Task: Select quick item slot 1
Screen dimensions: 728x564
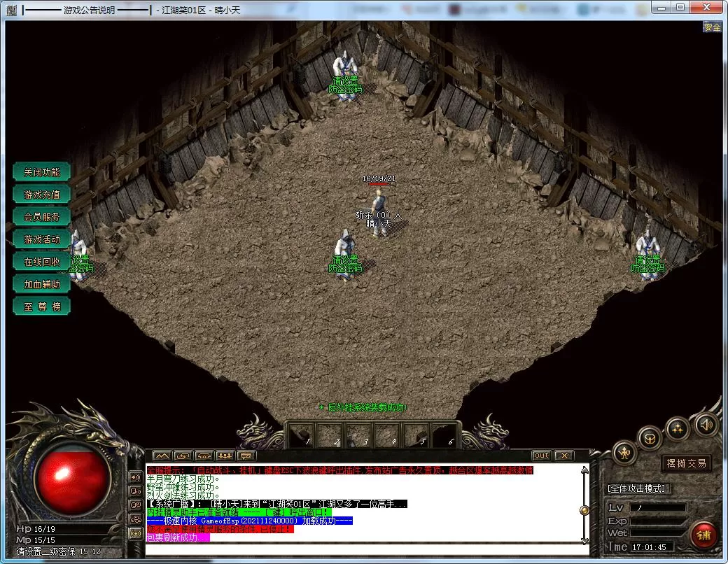Action: (x=301, y=435)
